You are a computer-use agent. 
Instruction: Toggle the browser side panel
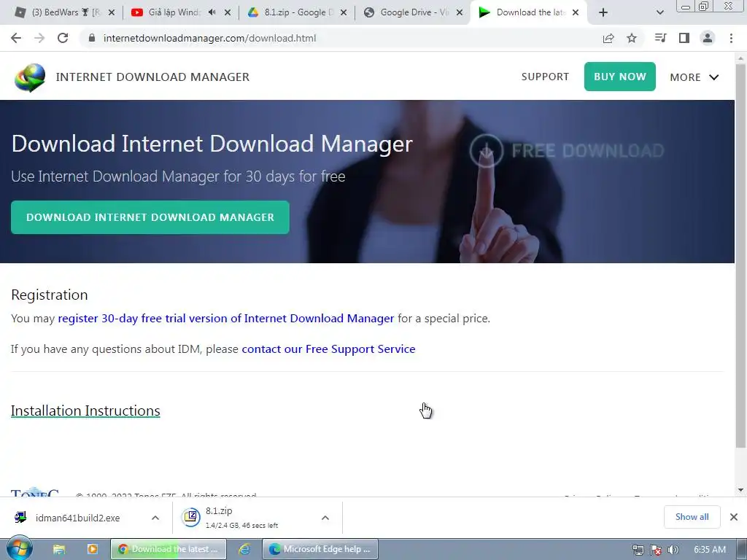tap(684, 38)
